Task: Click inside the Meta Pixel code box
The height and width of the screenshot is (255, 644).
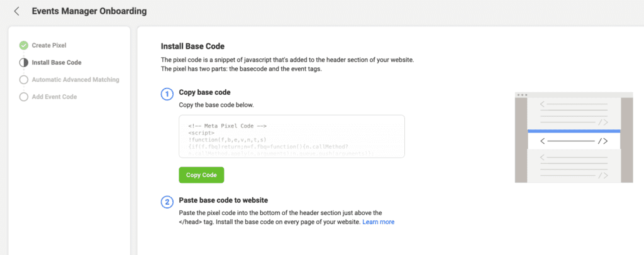Action: click(292, 136)
